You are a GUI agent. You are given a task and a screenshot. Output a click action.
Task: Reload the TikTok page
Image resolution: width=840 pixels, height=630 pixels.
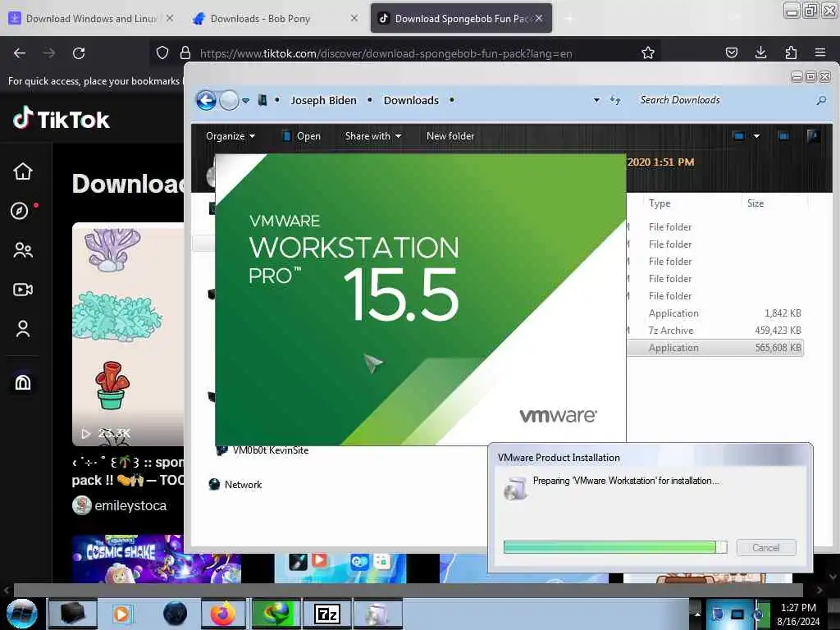tap(79, 53)
